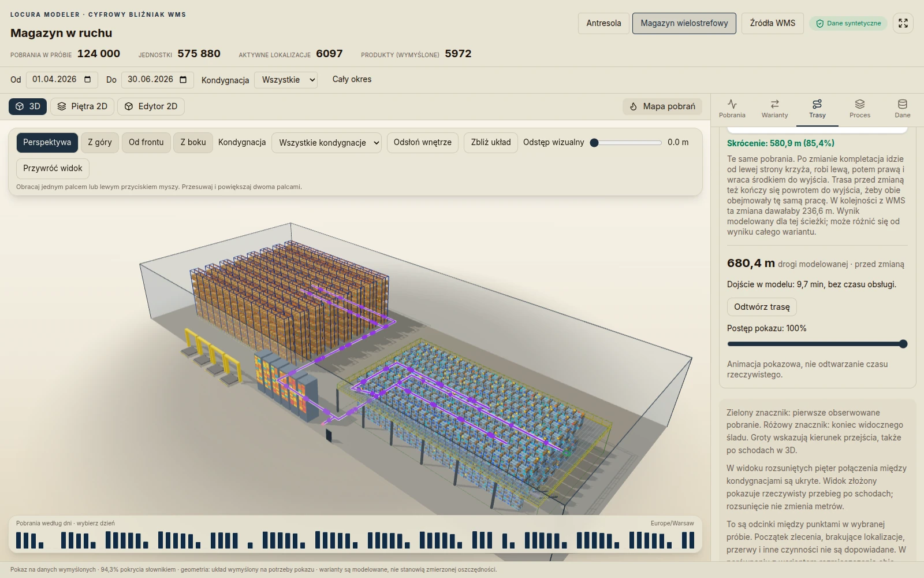Image resolution: width=924 pixels, height=578 pixels.
Task: Click the Od date input 01.04.2026
Action: click(x=62, y=79)
